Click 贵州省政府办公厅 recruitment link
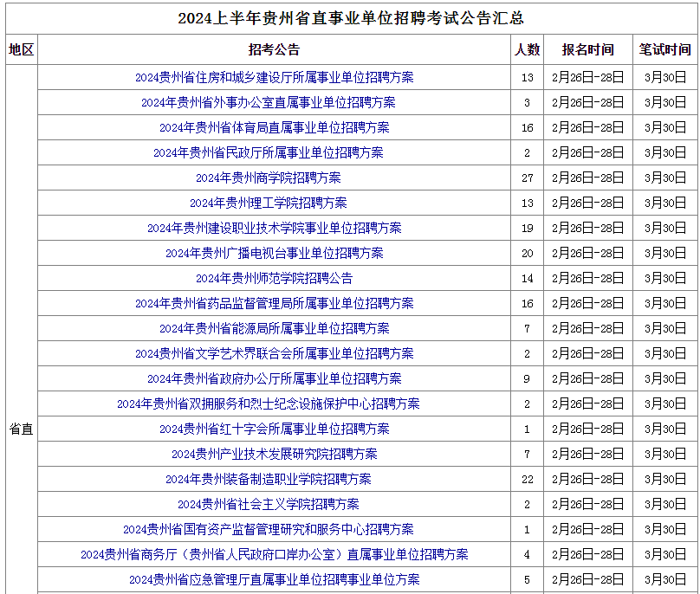 pos(274,378)
